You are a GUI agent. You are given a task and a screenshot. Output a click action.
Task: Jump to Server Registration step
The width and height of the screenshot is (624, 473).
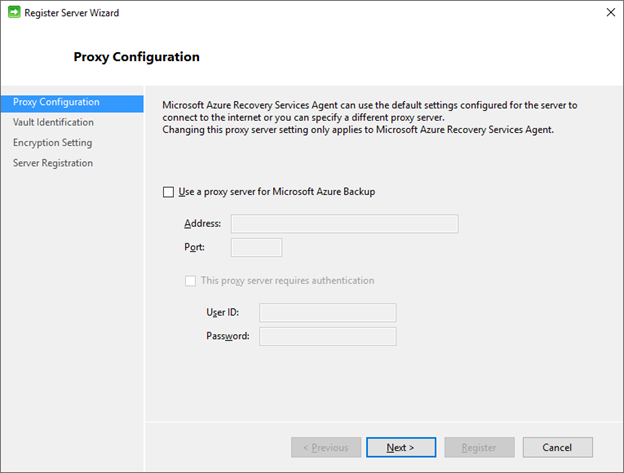pyautogui.click(x=52, y=163)
